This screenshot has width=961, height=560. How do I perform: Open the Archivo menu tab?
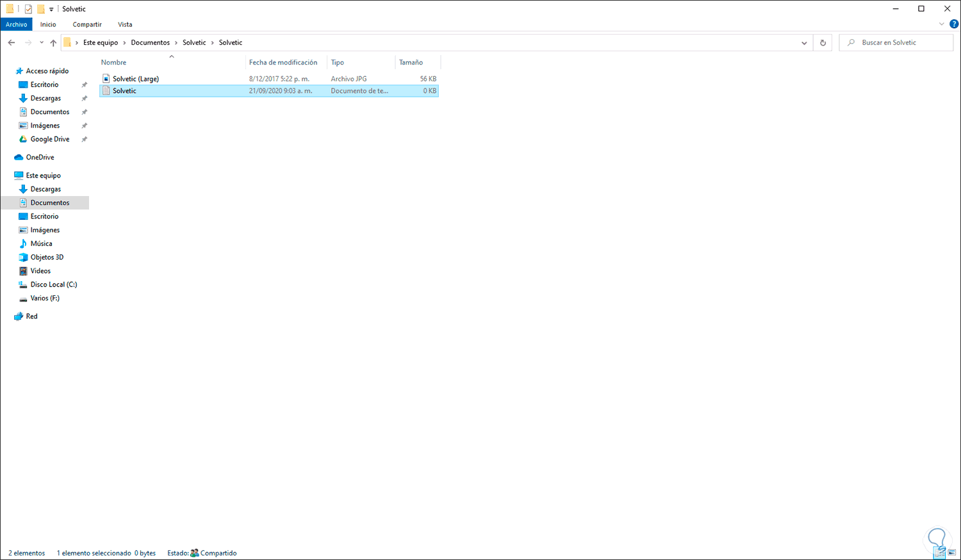click(x=17, y=24)
